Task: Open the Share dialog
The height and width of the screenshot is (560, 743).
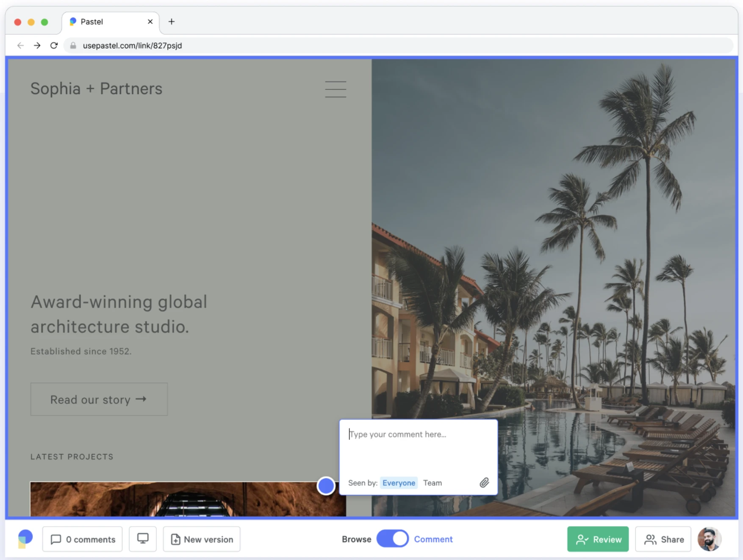Action: [663, 539]
